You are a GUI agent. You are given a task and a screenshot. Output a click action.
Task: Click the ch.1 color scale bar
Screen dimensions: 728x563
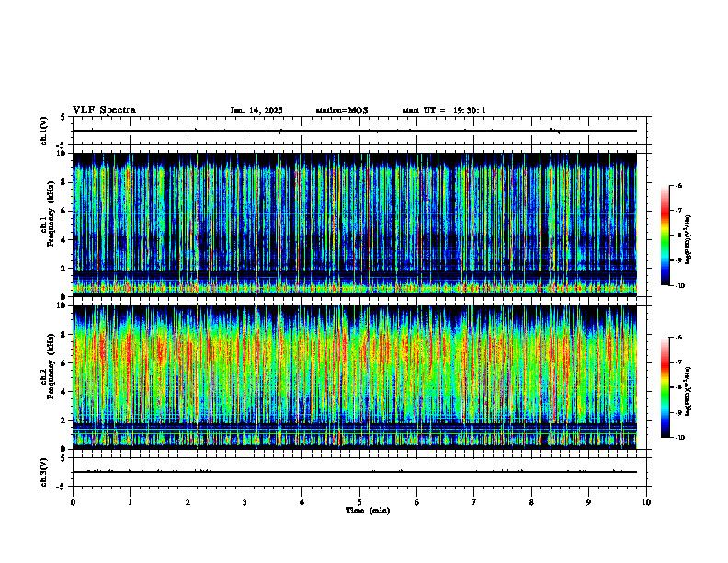pyautogui.click(x=665, y=236)
